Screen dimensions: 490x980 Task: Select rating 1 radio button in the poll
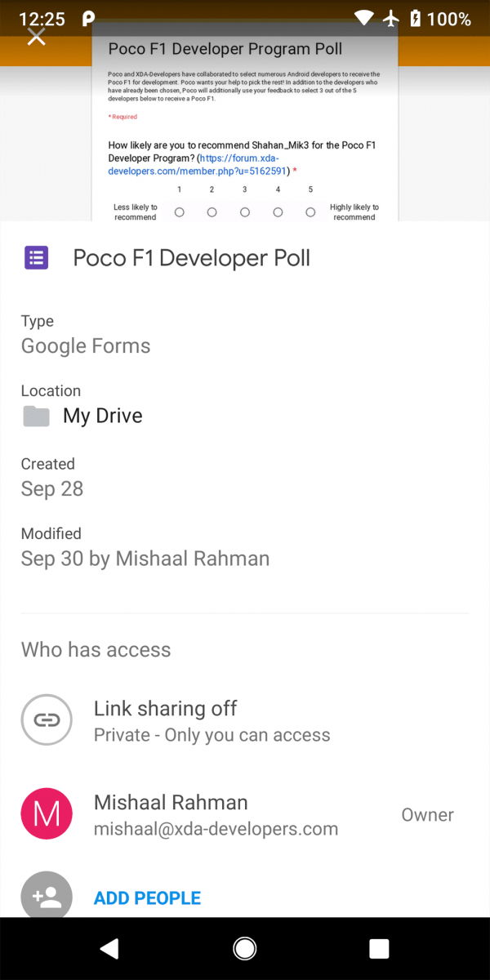coord(179,212)
